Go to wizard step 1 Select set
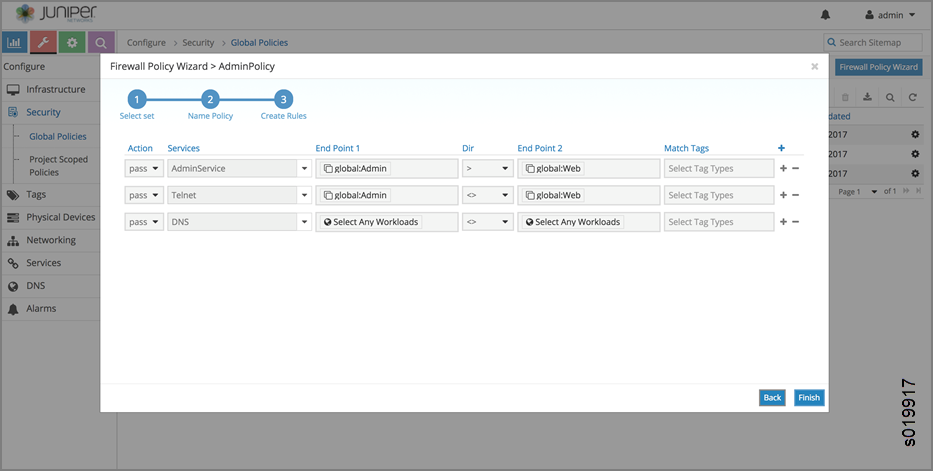This screenshot has width=933, height=471. pos(137,99)
